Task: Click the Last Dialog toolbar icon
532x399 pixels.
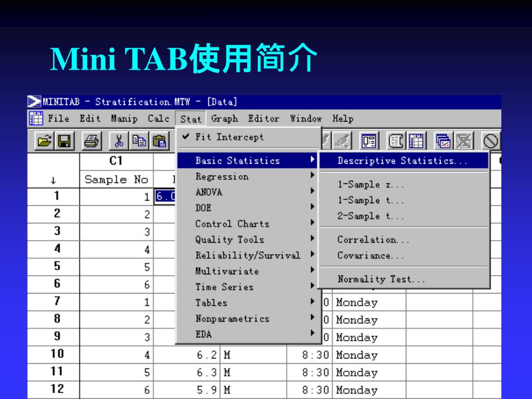Action: [369, 141]
